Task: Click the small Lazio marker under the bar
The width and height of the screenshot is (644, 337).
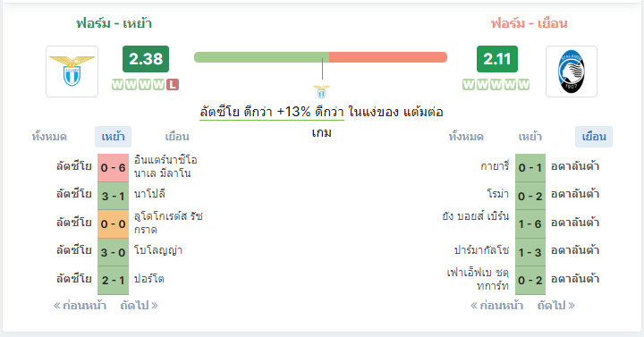Action: 322,91
